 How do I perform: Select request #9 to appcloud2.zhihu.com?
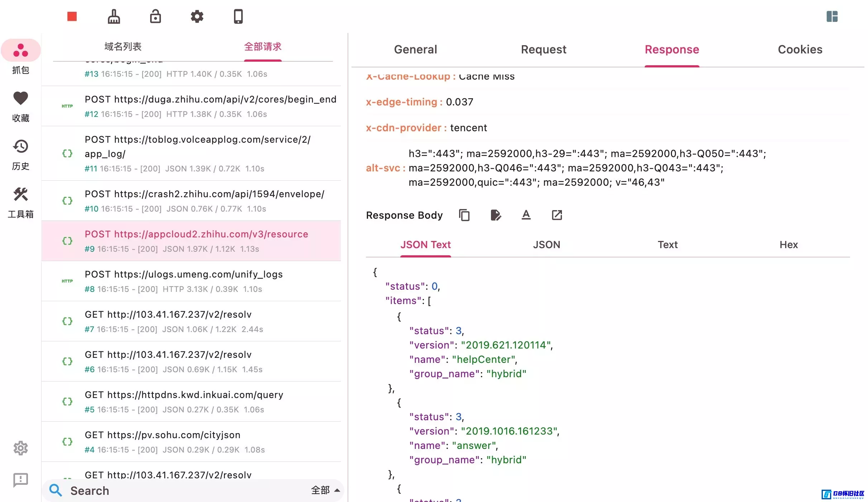click(196, 241)
